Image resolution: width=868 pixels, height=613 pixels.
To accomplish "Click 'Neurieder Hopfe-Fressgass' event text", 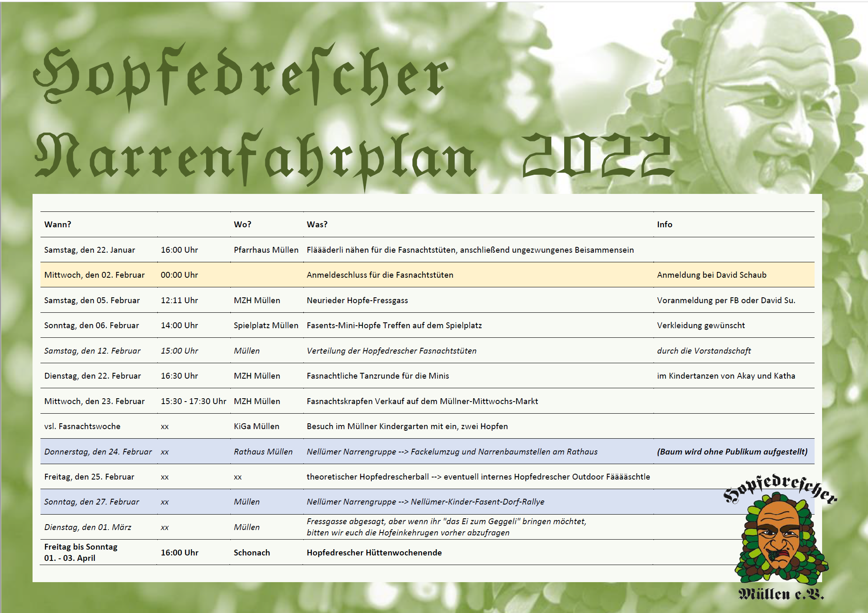I will pos(357,300).
